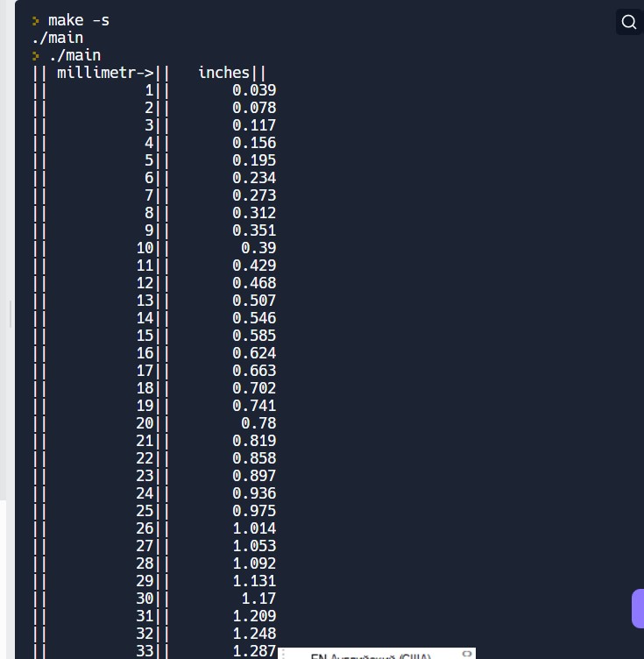
Task: Click the prompt arrow before 'make -s'
Action: click(36, 20)
